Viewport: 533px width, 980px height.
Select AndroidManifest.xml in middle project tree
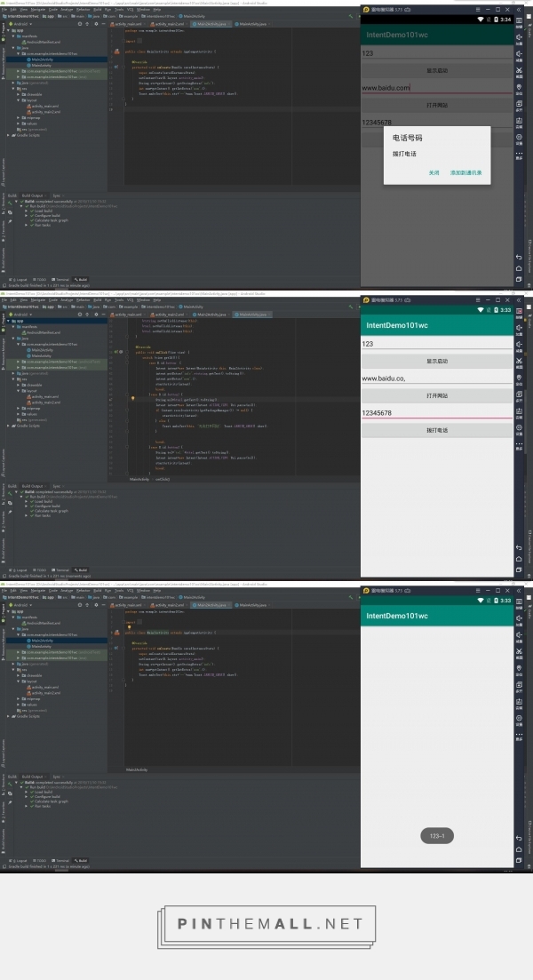41,332
